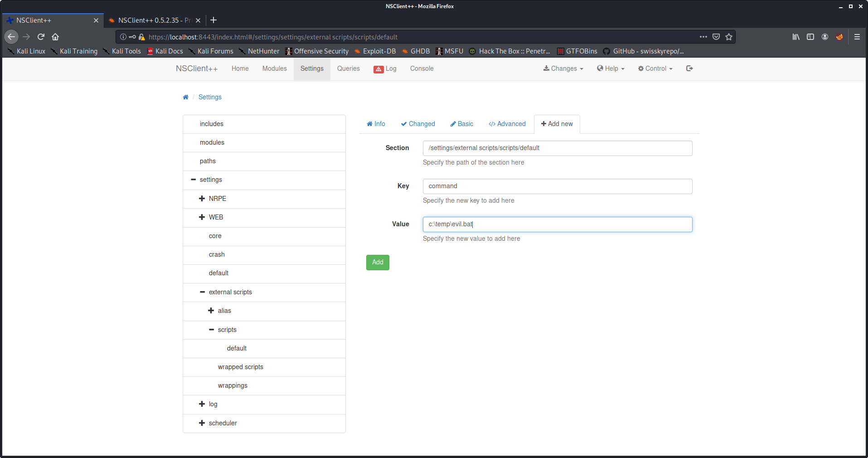This screenshot has height=458, width=868.
Task: Click the NSClient++ brand link
Action: [x=197, y=68]
